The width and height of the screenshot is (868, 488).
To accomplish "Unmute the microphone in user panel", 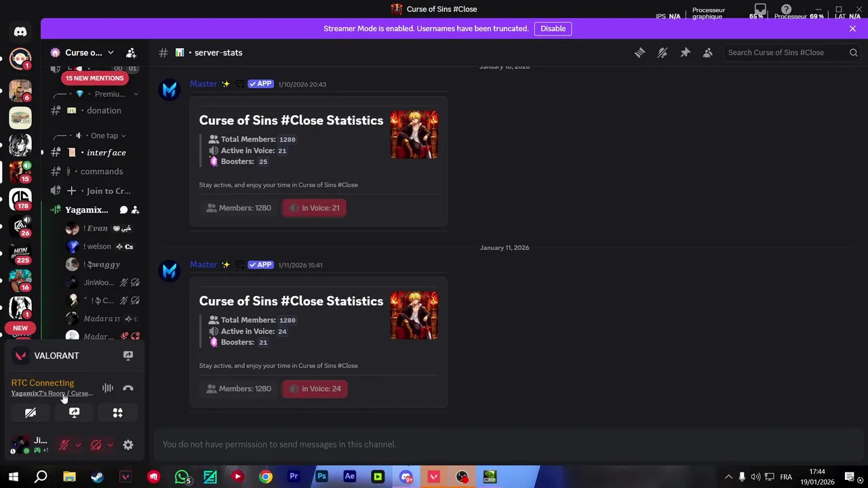I will coord(64,445).
